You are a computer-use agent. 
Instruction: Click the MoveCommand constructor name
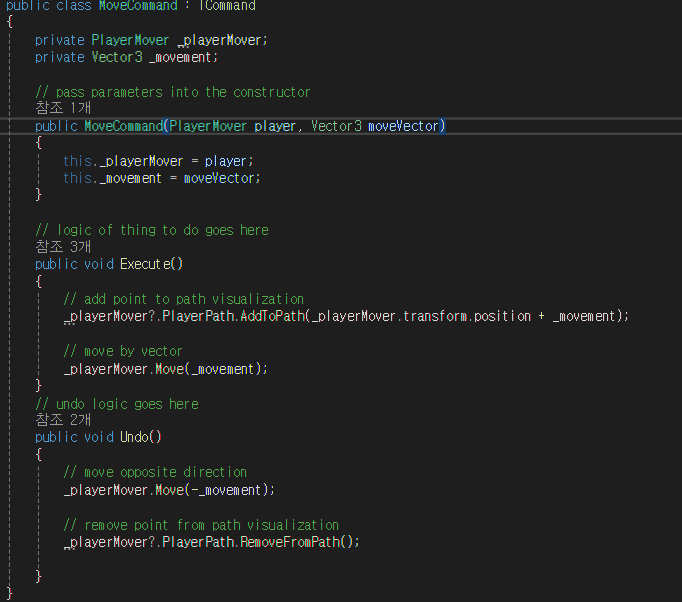click(x=124, y=126)
